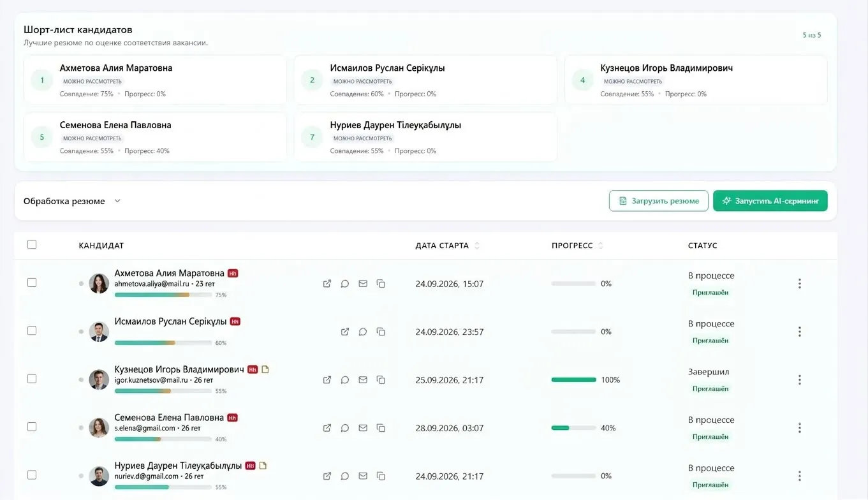
Task: Click avatar photo of Кузнецов Игорь
Action: [99, 380]
